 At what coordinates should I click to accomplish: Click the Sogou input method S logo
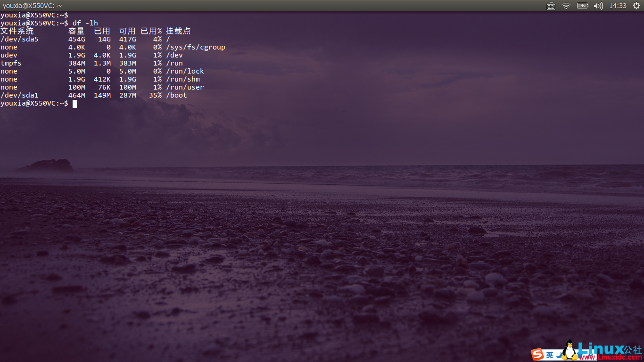tap(537, 354)
